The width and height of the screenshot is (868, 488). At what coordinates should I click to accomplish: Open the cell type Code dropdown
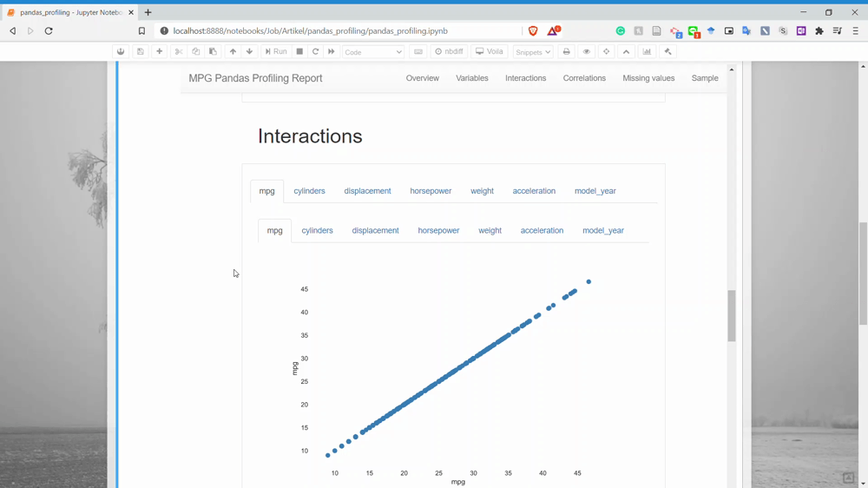click(373, 52)
